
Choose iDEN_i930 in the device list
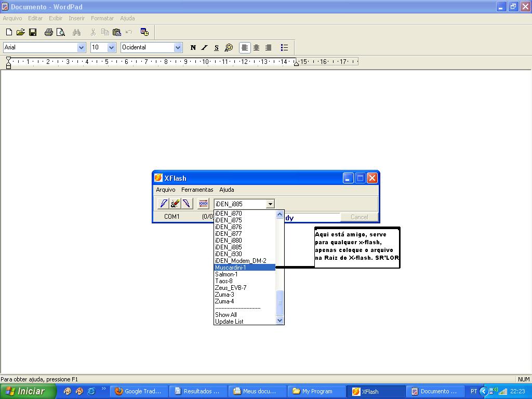click(245, 254)
